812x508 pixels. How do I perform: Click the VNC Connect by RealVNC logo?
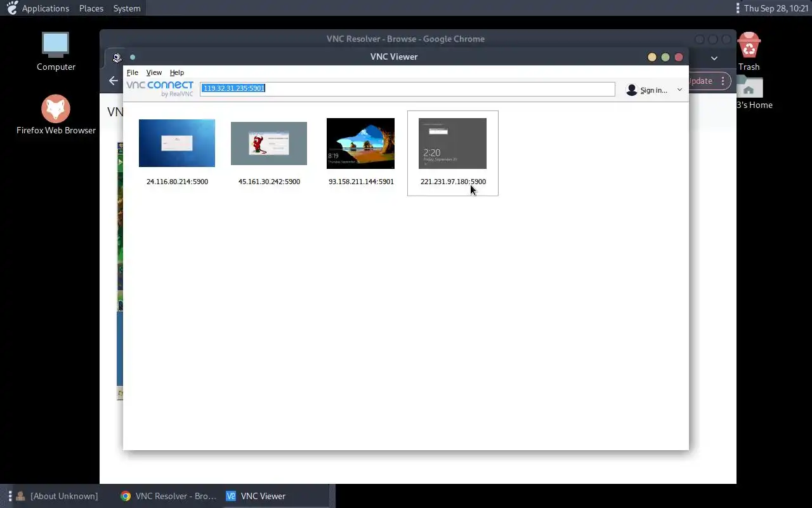point(160,89)
